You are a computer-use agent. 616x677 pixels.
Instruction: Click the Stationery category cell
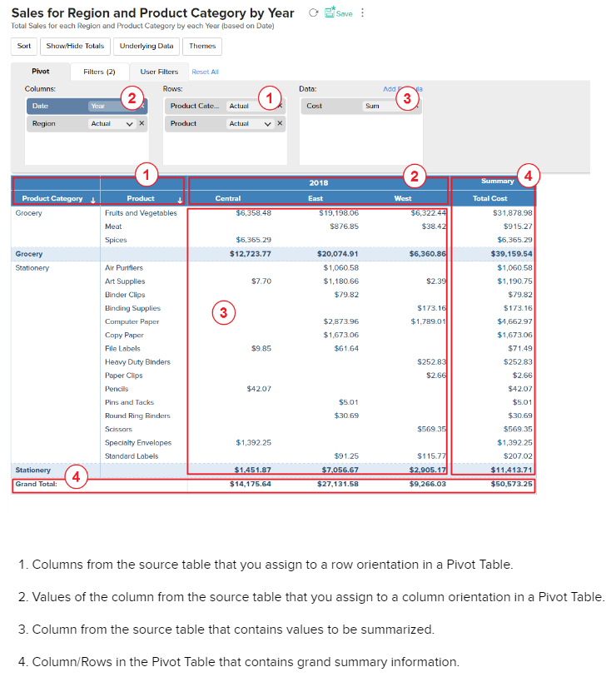(x=32, y=268)
